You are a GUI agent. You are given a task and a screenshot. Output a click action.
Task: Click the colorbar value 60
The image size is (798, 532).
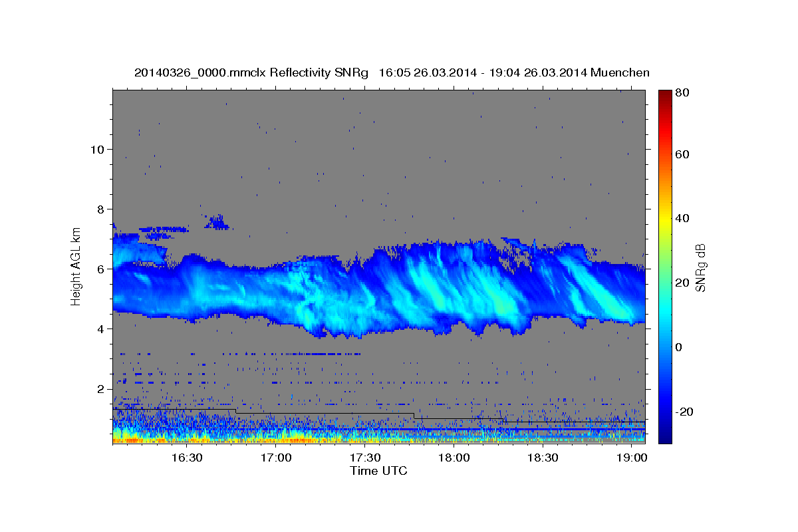[682, 154]
